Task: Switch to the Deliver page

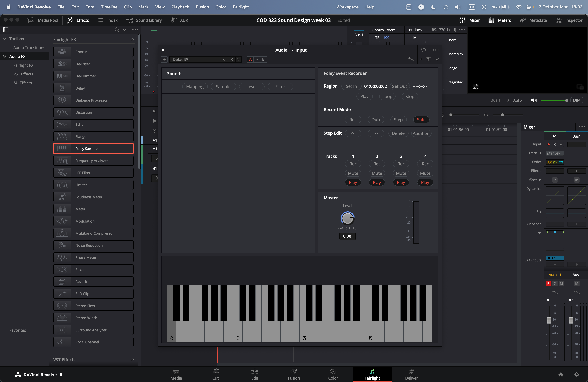Action: 411,374
